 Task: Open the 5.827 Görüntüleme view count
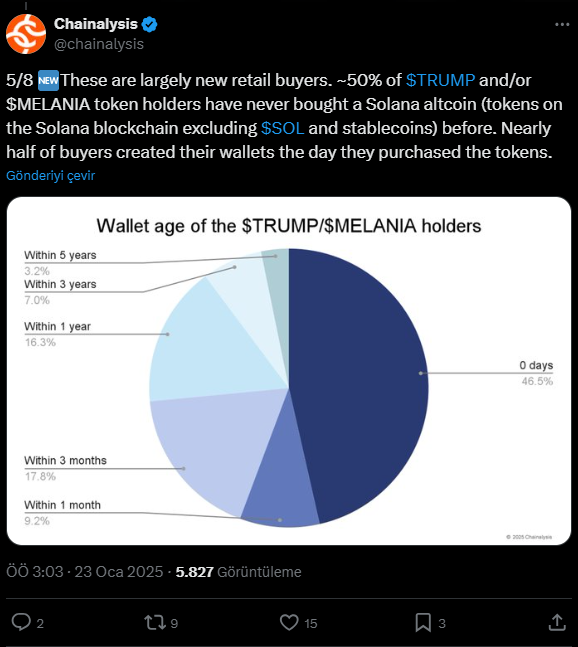coord(238,572)
